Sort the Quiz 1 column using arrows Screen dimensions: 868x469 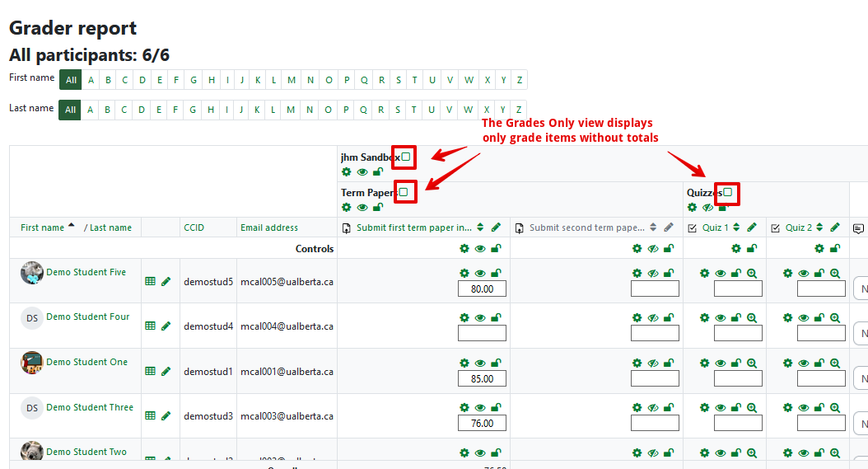coord(736,227)
